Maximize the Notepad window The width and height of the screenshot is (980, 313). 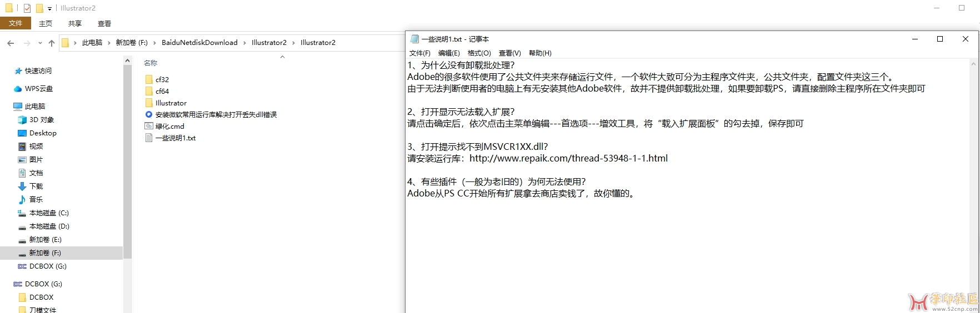[940, 39]
